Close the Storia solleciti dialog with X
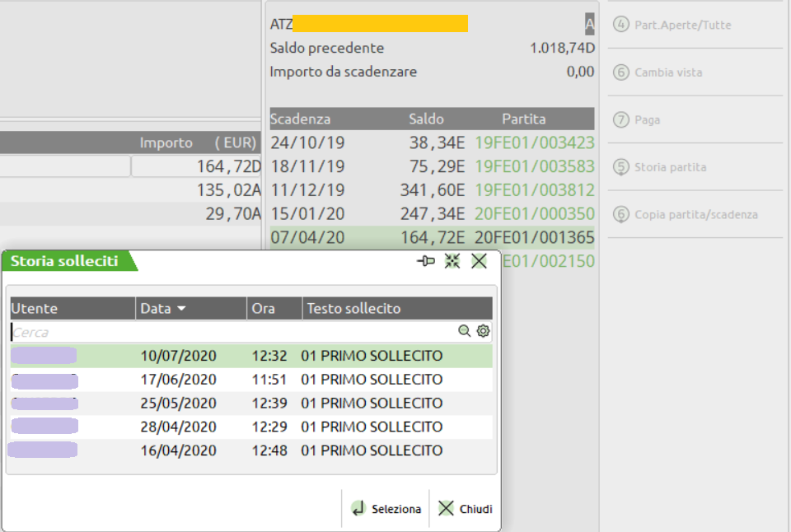Viewport: 791px width, 532px height. pos(479,261)
